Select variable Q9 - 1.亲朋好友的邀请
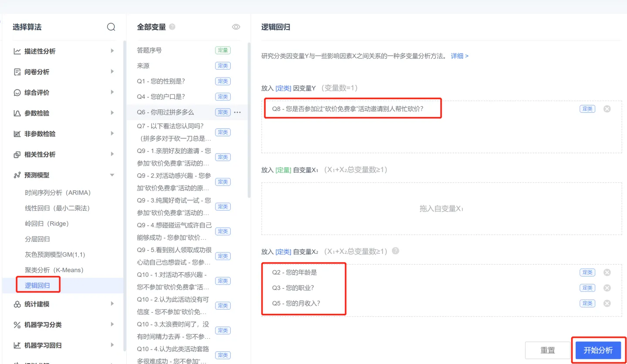Screen dimensions: 627x364 (x=174, y=157)
